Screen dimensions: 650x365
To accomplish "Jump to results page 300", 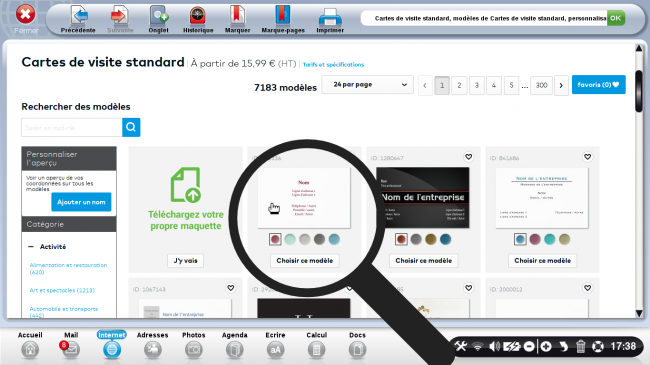I will point(541,85).
